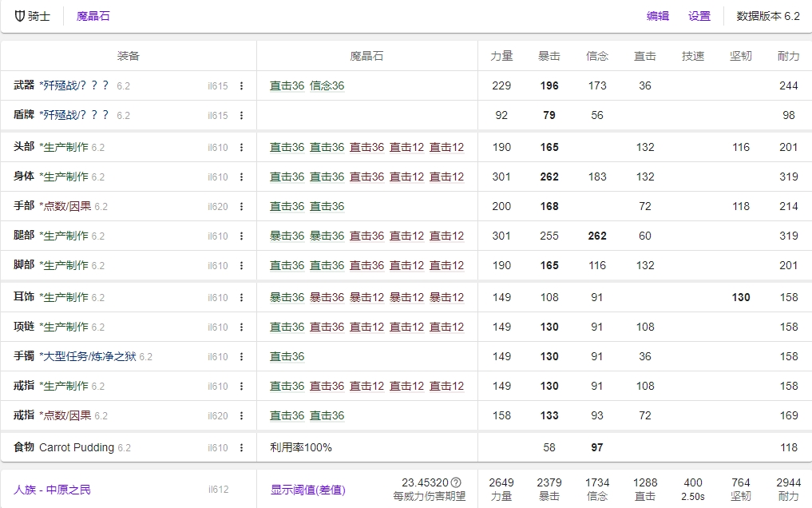Open the 盾牌 row's three-dot menu
The image size is (812, 508).
pos(243,115)
